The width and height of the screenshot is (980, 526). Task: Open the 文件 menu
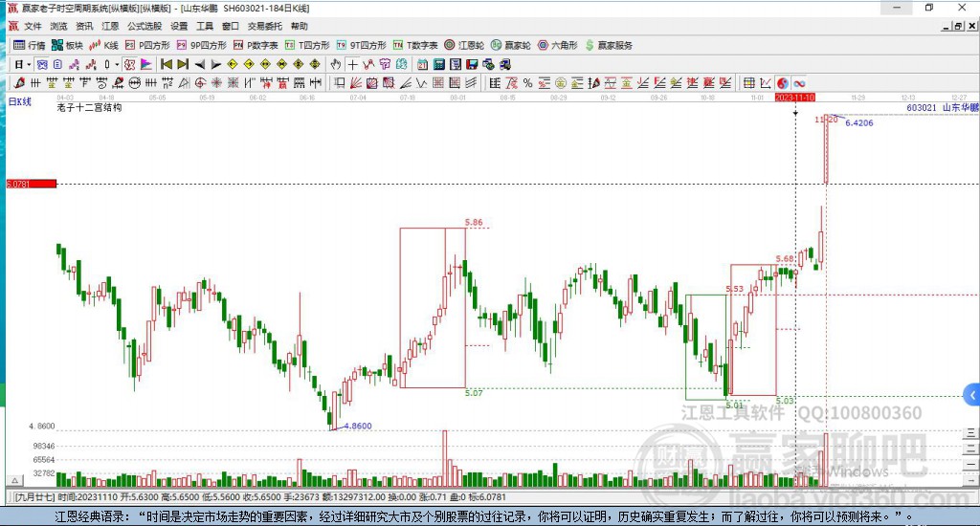tap(33, 26)
